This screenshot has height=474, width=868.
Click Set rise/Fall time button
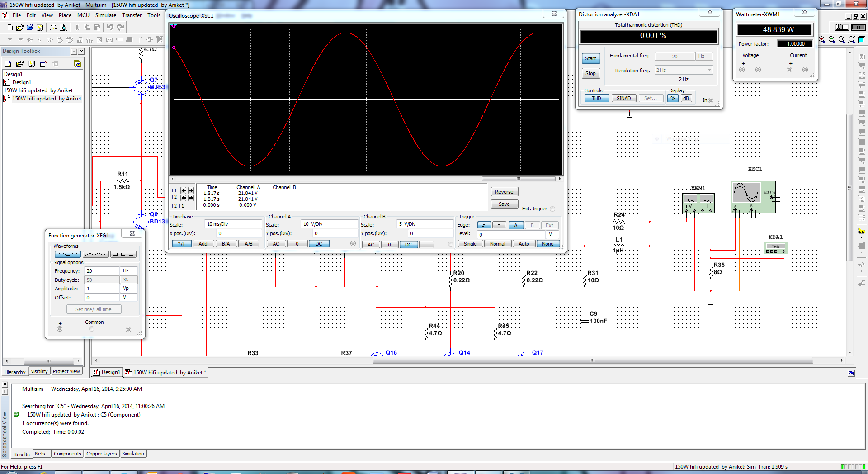click(94, 309)
